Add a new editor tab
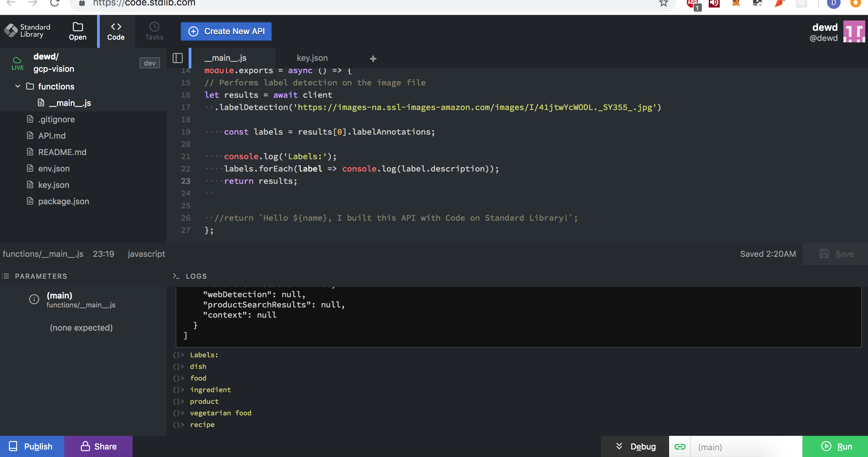Image resolution: width=868 pixels, height=457 pixels. click(x=373, y=59)
